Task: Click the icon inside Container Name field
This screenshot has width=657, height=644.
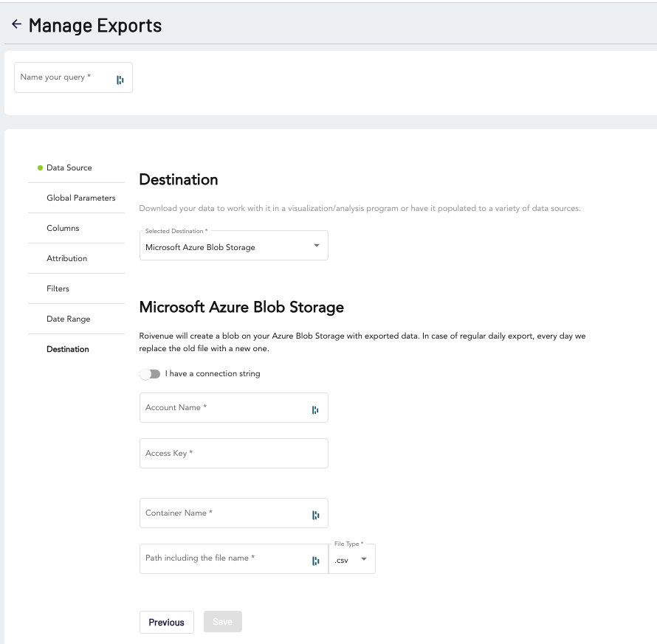Action: click(315, 515)
